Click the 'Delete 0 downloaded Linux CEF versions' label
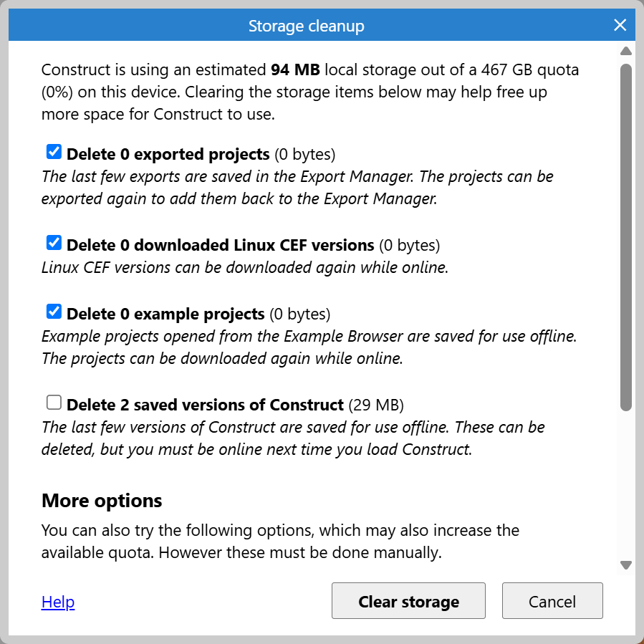The width and height of the screenshot is (644, 644). click(x=220, y=245)
